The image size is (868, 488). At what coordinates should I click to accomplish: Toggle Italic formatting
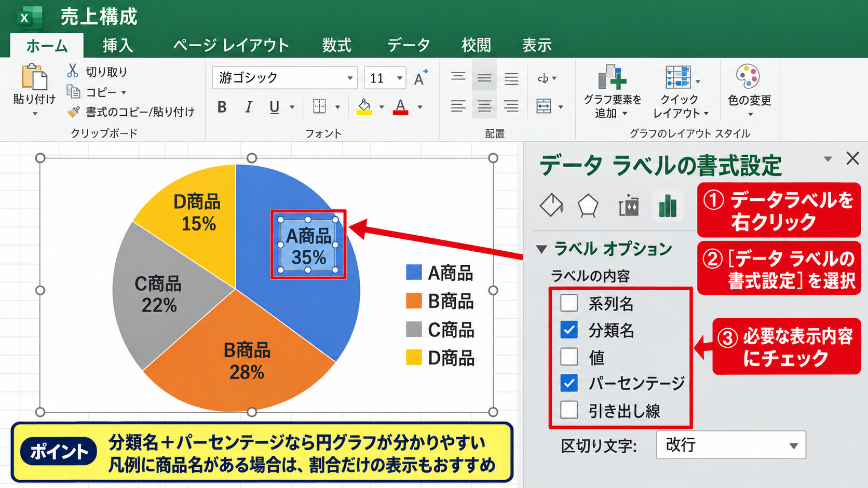pos(249,107)
